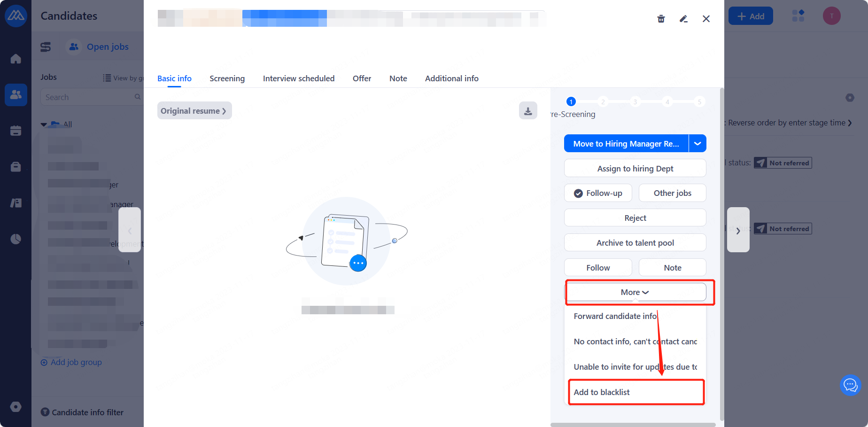Open arrow dropdown beside Move to Hiring Manager

click(x=697, y=144)
